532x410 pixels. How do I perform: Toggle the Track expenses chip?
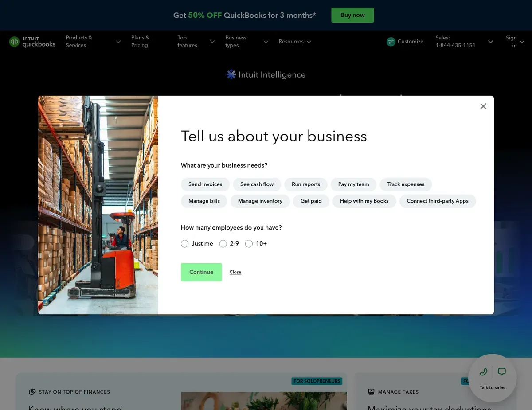click(x=406, y=184)
